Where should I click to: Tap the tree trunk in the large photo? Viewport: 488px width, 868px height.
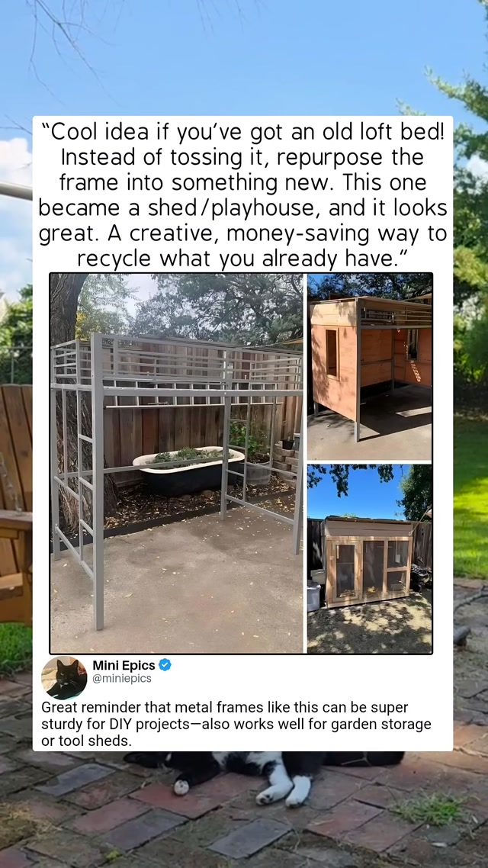(x=72, y=387)
